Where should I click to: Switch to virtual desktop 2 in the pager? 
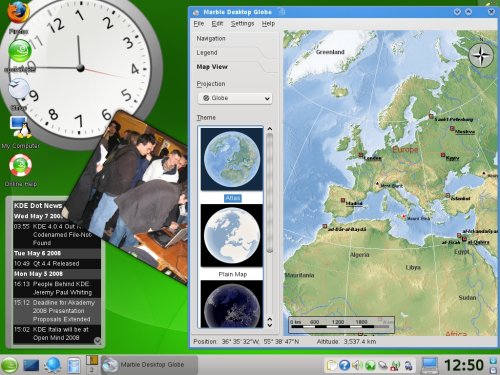(92, 369)
